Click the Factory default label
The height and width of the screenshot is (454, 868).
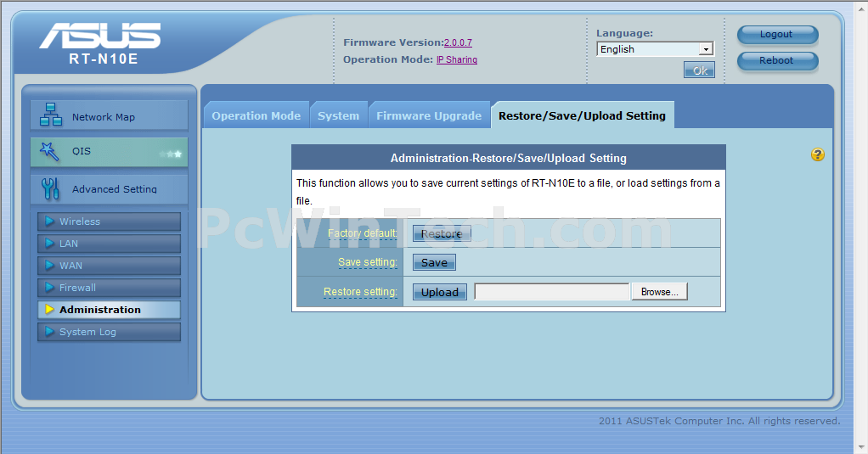[362, 233]
